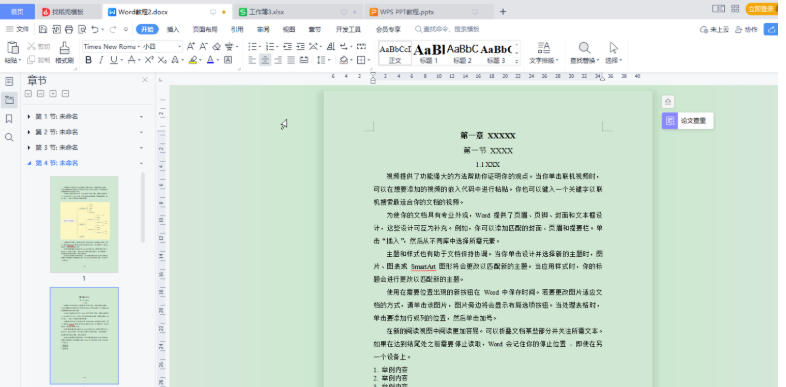Viewport: 786px width, 387px height.
Task: Open the text highlight color picker
Action: click(x=201, y=60)
